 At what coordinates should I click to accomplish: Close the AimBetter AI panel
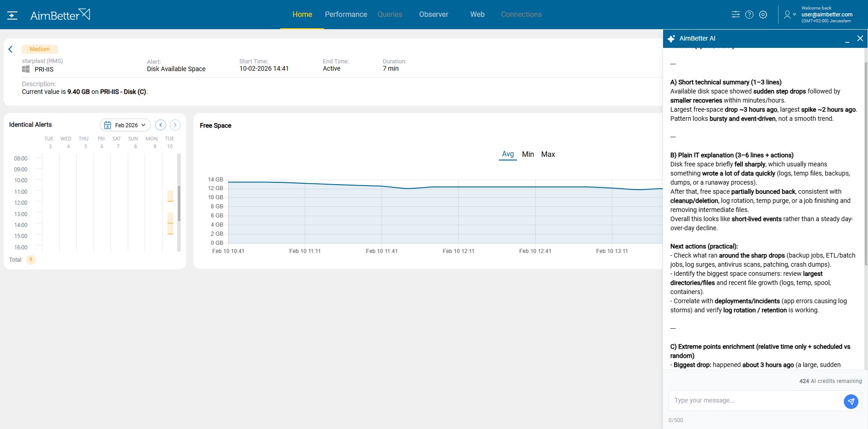(860, 38)
